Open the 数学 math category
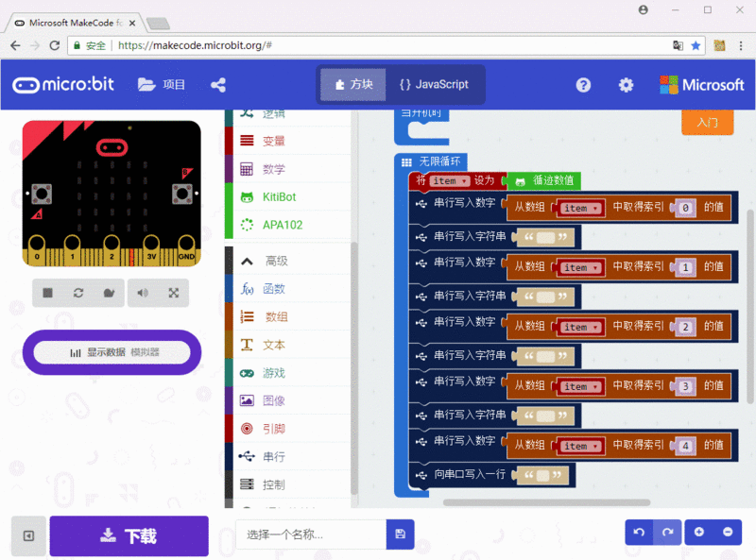Viewport: 756px width, 560px height. [288, 169]
